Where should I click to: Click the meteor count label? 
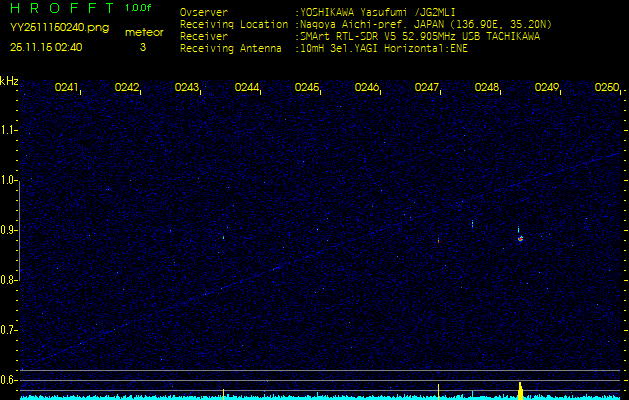143,32
